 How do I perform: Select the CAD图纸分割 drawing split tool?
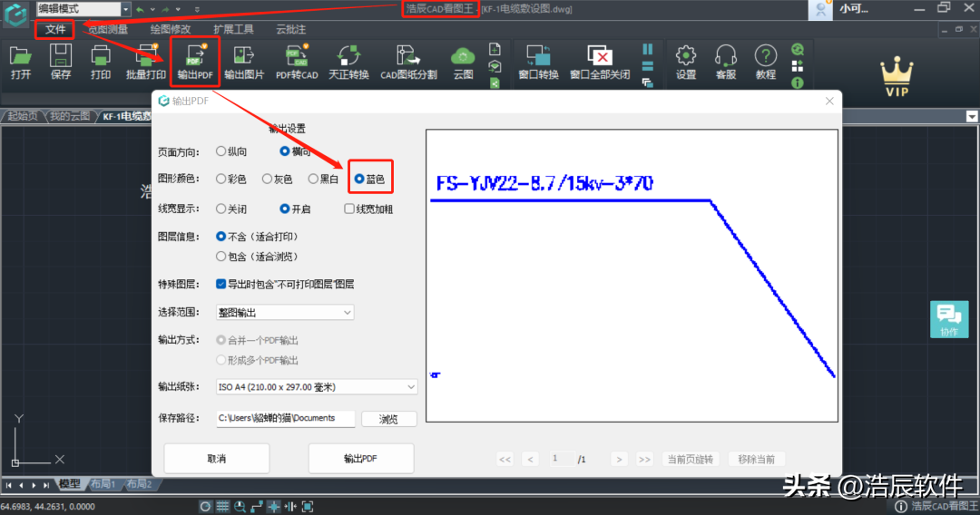[408, 62]
